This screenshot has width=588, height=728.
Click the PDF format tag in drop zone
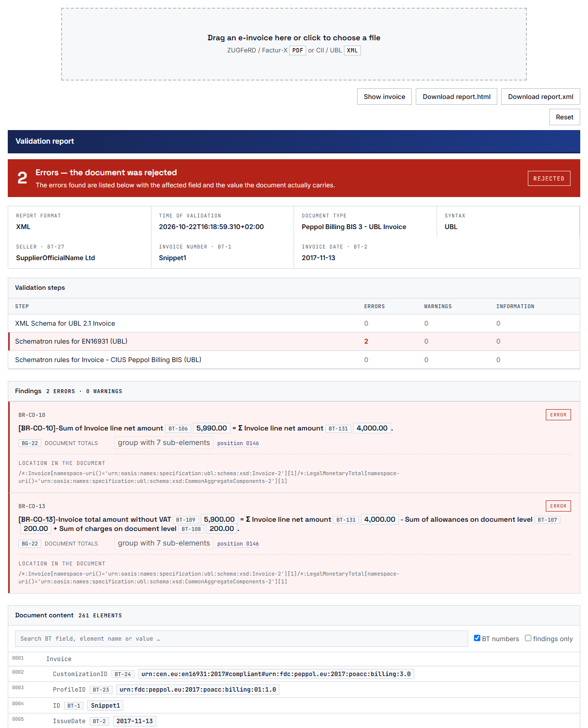tap(297, 50)
